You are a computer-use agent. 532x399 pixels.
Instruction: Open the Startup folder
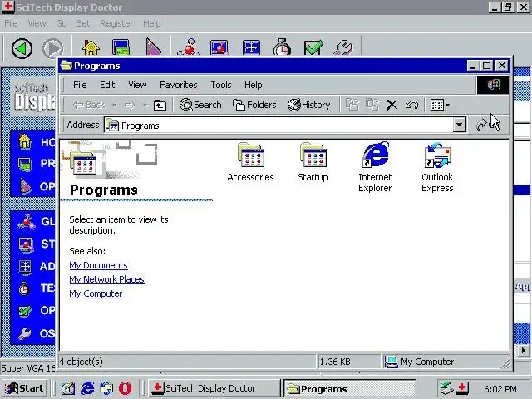tap(313, 163)
